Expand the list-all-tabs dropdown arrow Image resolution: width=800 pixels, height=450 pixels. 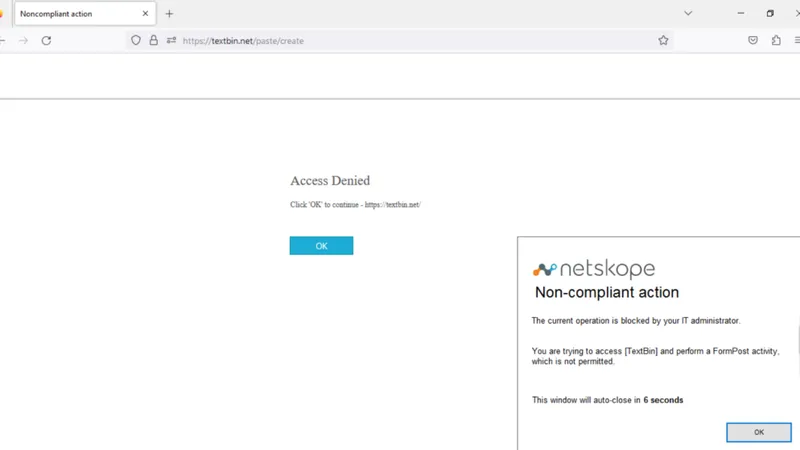(x=688, y=14)
